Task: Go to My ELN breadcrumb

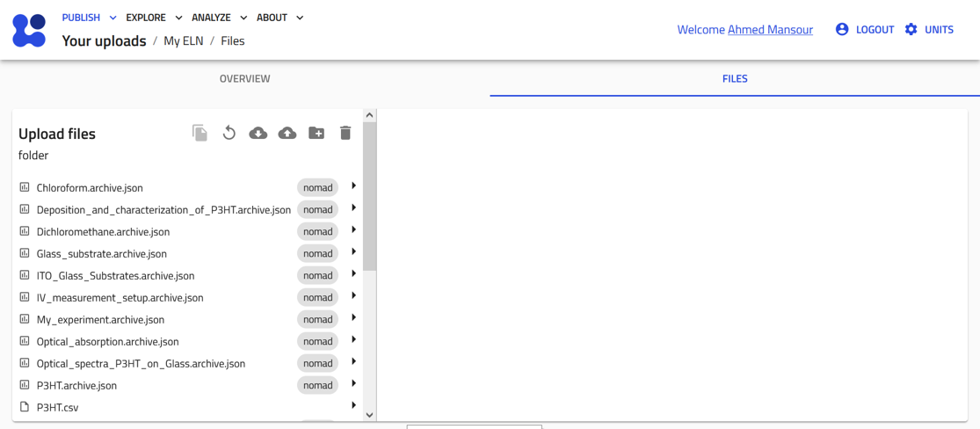Action: click(183, 41)
